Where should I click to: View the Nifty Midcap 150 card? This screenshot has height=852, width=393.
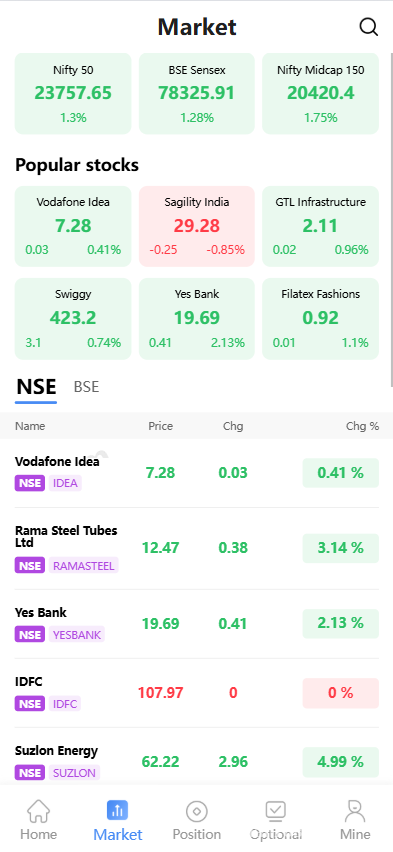tap(320, 93)
